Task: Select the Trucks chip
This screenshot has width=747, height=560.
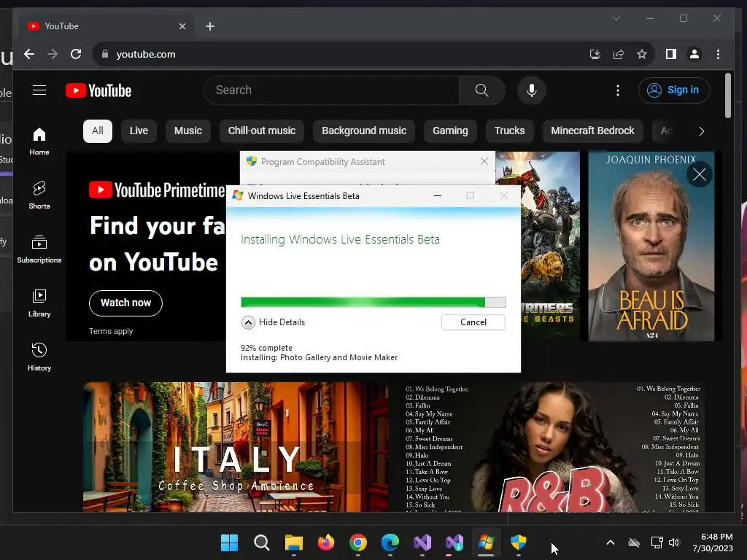Action: click(x=509, y=131)
